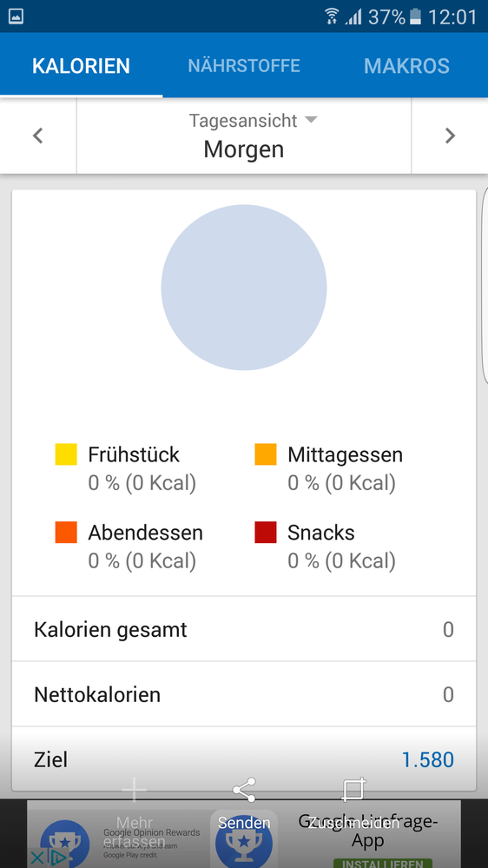Go to next day with right chevron
The width and height of the screenshot is (488, 868).
tap(451, 136)
